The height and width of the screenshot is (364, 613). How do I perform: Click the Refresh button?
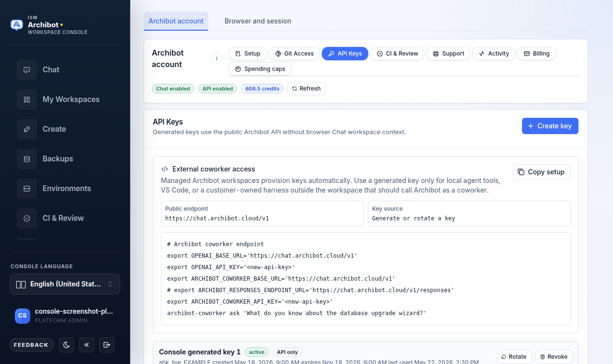tap(306, 89)
